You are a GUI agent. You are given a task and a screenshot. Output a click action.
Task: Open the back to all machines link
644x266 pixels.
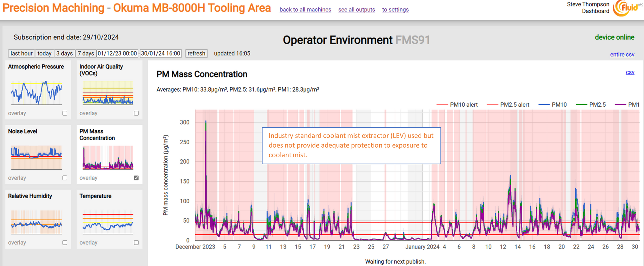[x=305, y=10]
